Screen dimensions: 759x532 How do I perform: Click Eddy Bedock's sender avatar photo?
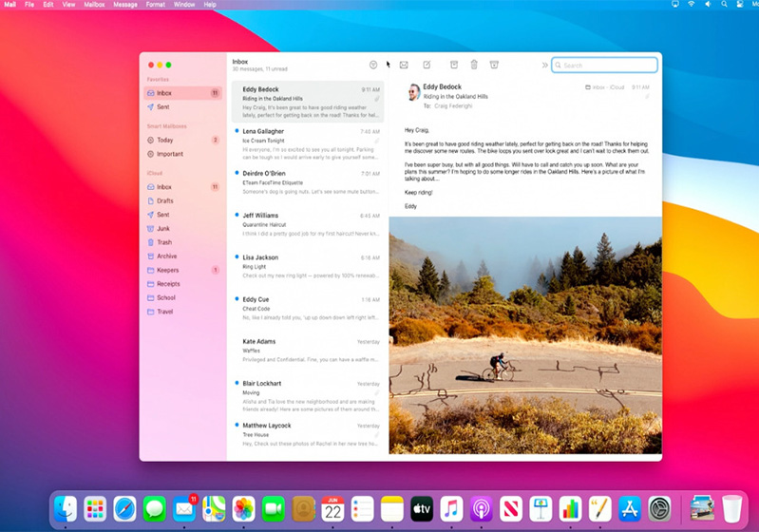click(x=413, y=91)
